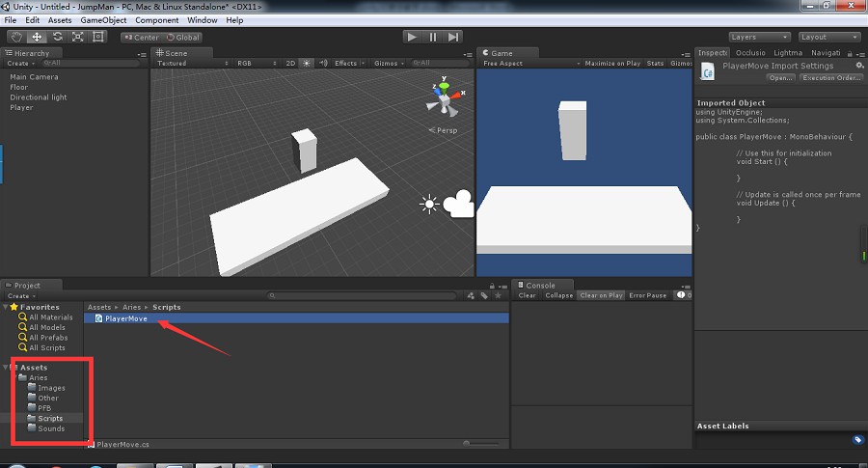Click the Asset Labels tag icon
This screenshot has width=868, height=468.
[858, 440]
